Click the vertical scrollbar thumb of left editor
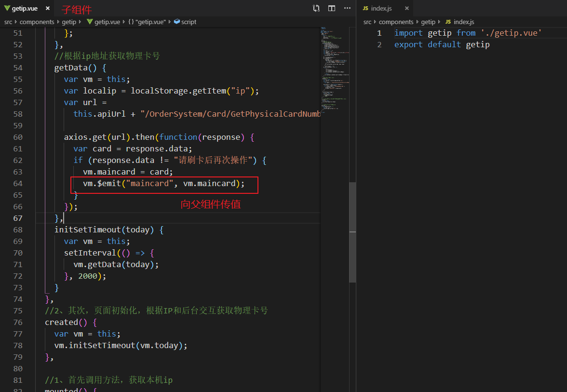 (352, 232)
